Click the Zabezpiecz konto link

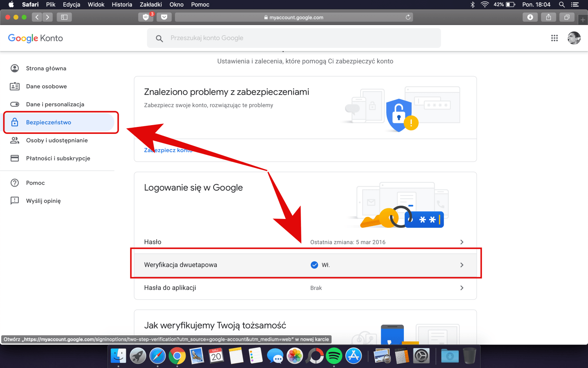(168, 150)
